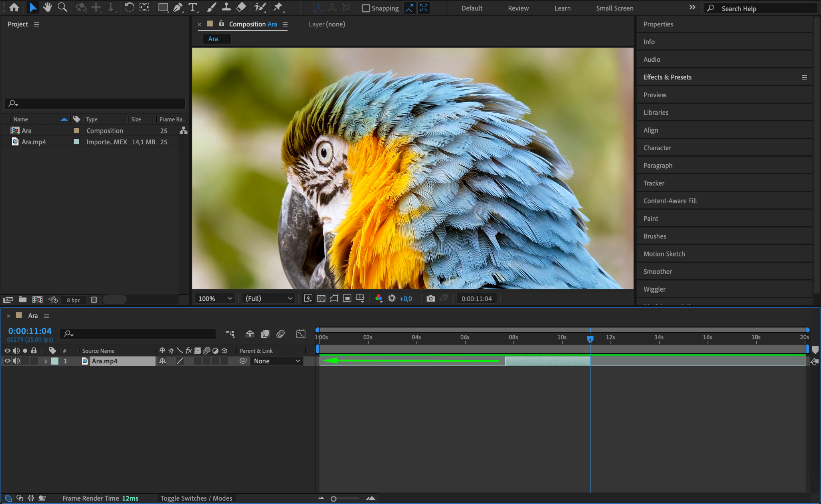Expand the Ara.mp4 layer properties

coord(46,361)
